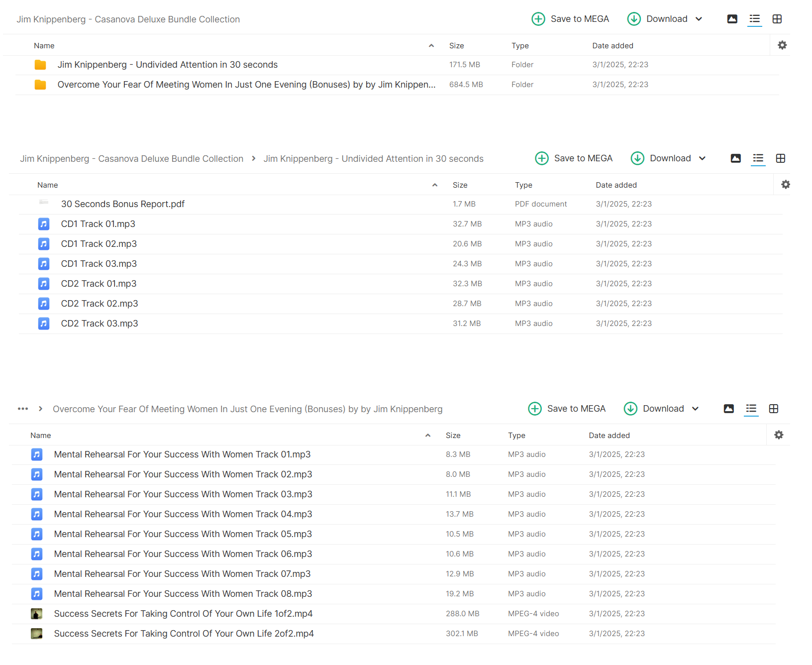Select 'CD2 Track 03.mp3' file name
The height and width of the screenshot is (665, 812).
click(100, 324)
